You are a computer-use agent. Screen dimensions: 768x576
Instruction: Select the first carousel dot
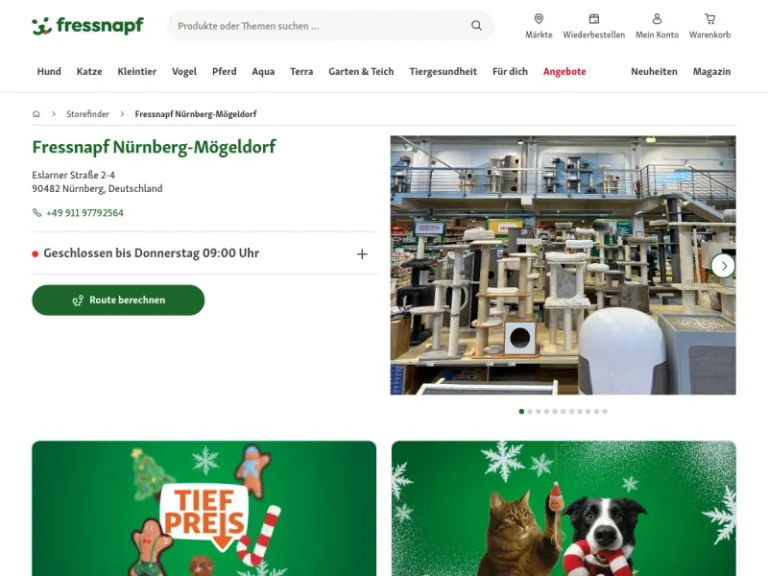click(521, 411)
